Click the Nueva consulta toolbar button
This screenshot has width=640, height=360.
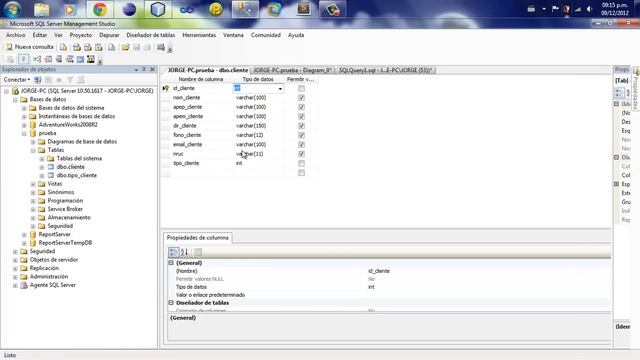point(30,47)
